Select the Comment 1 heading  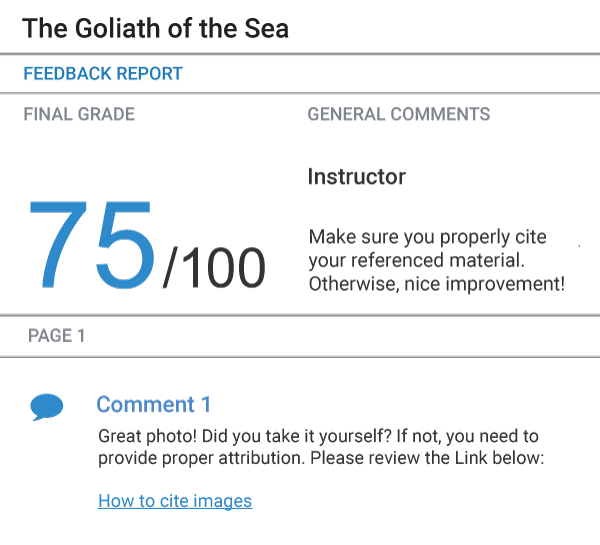pos(153,405)
